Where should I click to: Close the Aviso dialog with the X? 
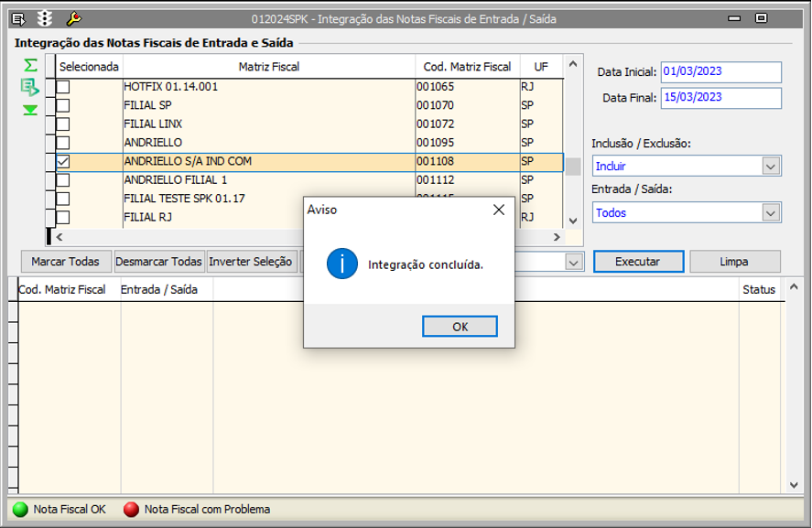pyautogui.click(x=499, y=210)
